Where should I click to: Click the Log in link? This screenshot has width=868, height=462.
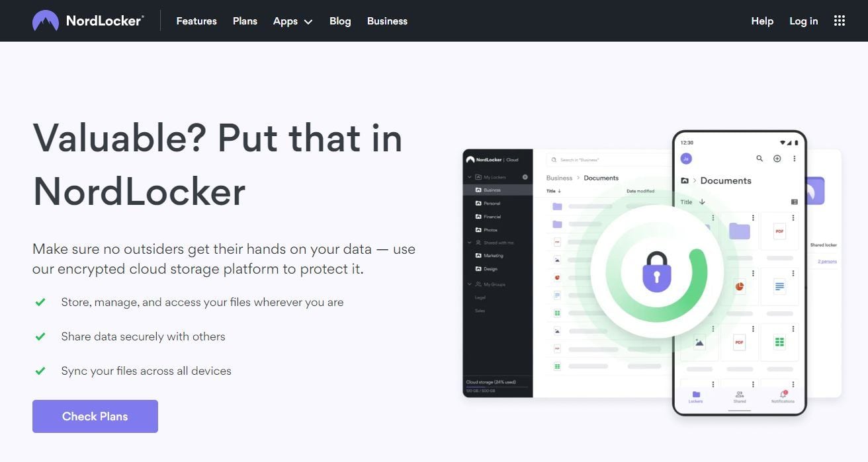tap(803, 21)
